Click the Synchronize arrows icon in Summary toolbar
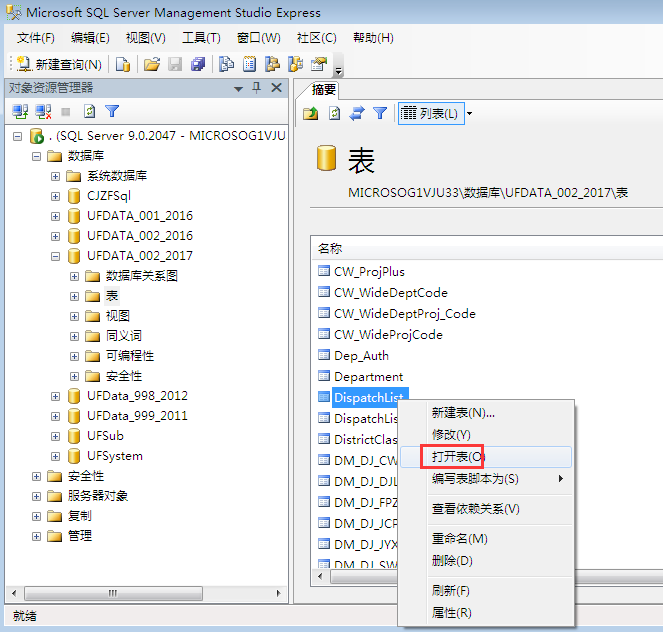Screen dimensions: 663x632 357,113
